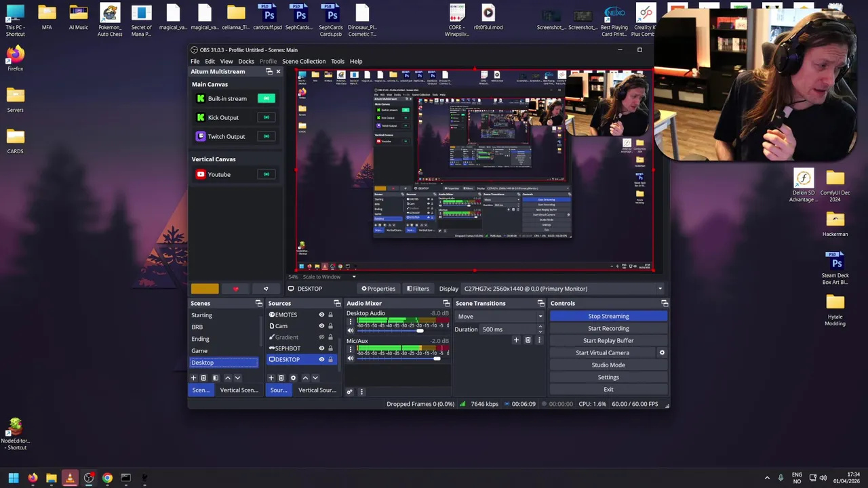Screen dimensions: 868x488
Task: Move scene down with the Scenes down arrow
Action: pos(237,378)
